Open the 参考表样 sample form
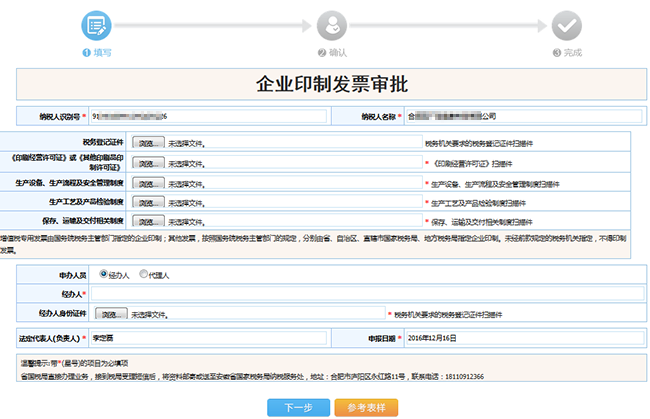Viewport: 650px width, 419px height. pyautogui.click(x=366, y=407)
